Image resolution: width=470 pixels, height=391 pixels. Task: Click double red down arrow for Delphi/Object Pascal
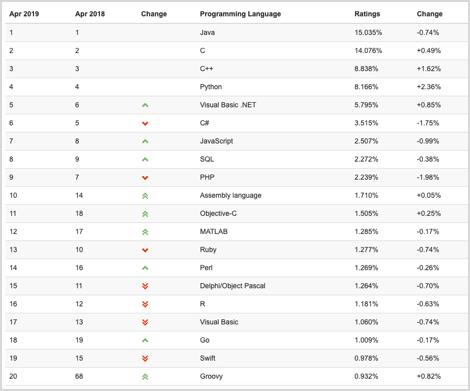[x=145, y=286]
